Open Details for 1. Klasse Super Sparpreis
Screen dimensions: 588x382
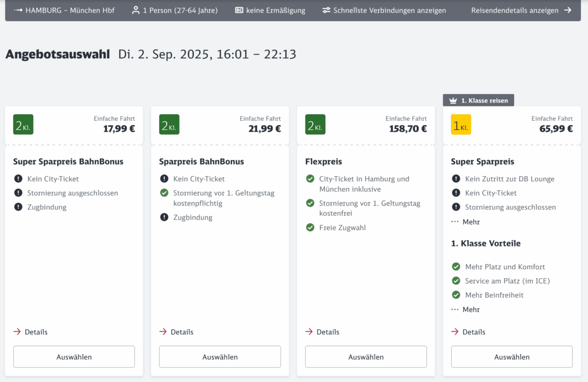[x=474, y=332]
